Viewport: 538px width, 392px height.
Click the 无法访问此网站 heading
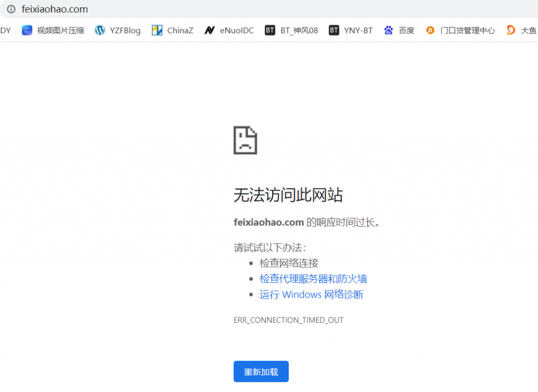[x=288, y=195]
